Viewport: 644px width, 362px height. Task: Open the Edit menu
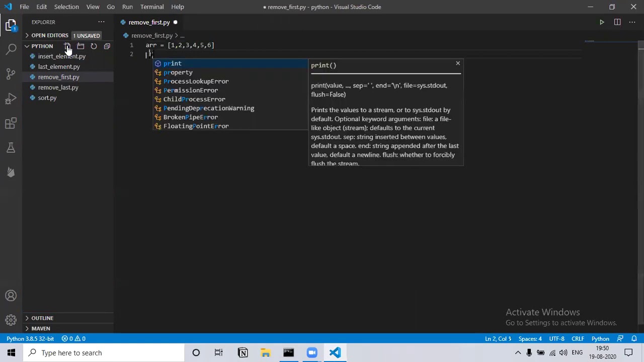coord(42,7)
